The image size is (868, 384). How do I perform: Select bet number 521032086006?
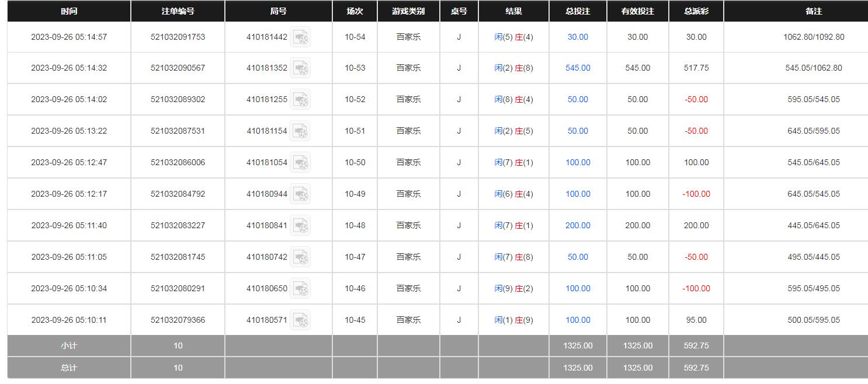point(178,162)
